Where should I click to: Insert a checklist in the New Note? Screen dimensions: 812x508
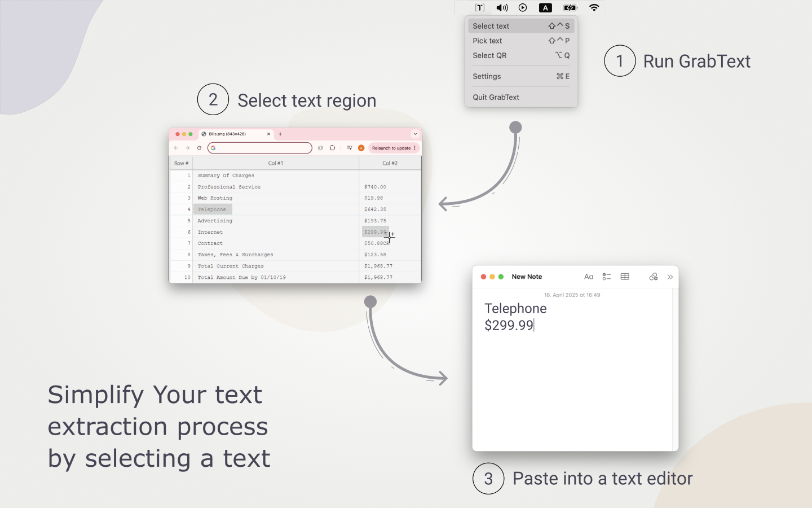pyautogui.click(x=607, y=277)
